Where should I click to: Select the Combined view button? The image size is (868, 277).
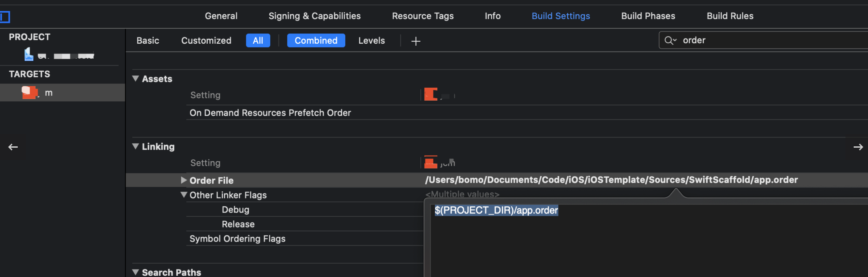pyautogui.click(x=316, y=41)
